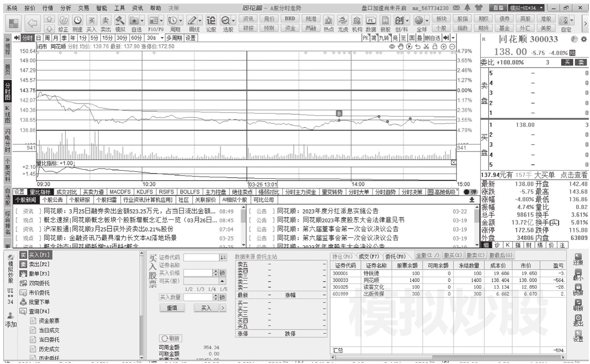The image size is (590, 364).
Task: Open the 智能 menu
Action: click(x=101, y=8)
